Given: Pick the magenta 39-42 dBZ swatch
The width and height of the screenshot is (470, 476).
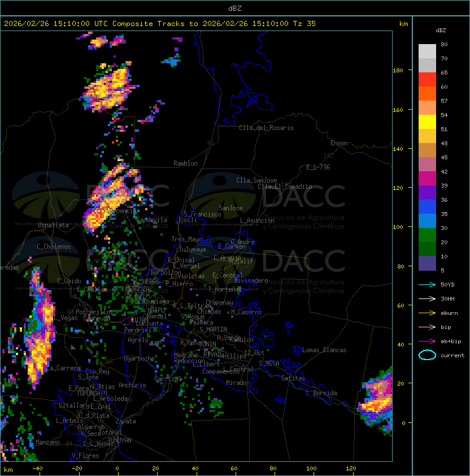Looking at the screenshot, I should [427, 179].
